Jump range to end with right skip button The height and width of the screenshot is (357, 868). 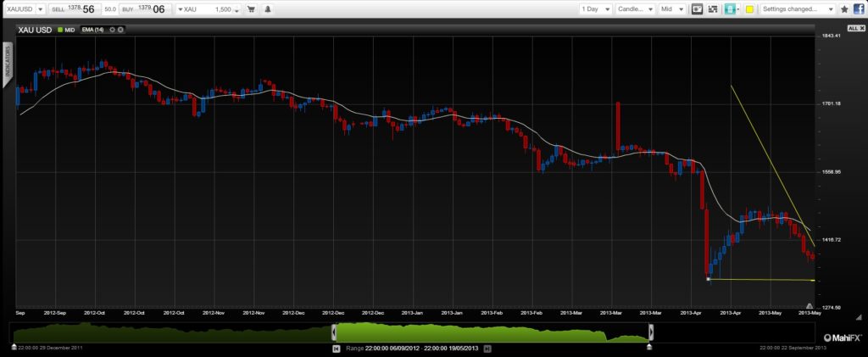click(x=487, y=349)
